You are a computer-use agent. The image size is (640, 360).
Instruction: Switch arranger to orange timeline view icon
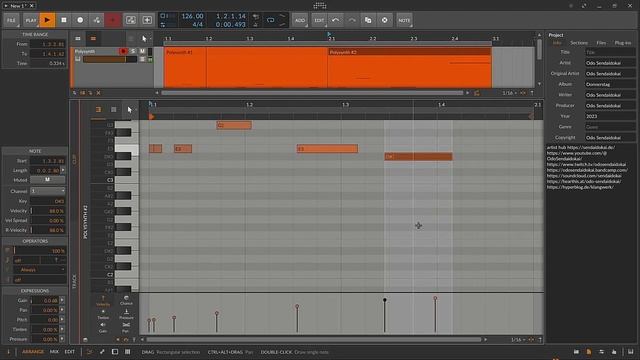point(93,38)
